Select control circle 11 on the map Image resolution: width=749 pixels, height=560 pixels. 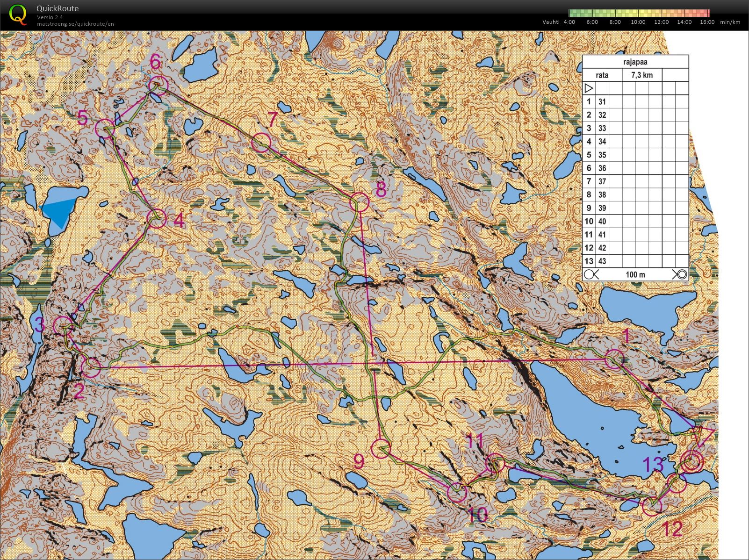point(495,463)
